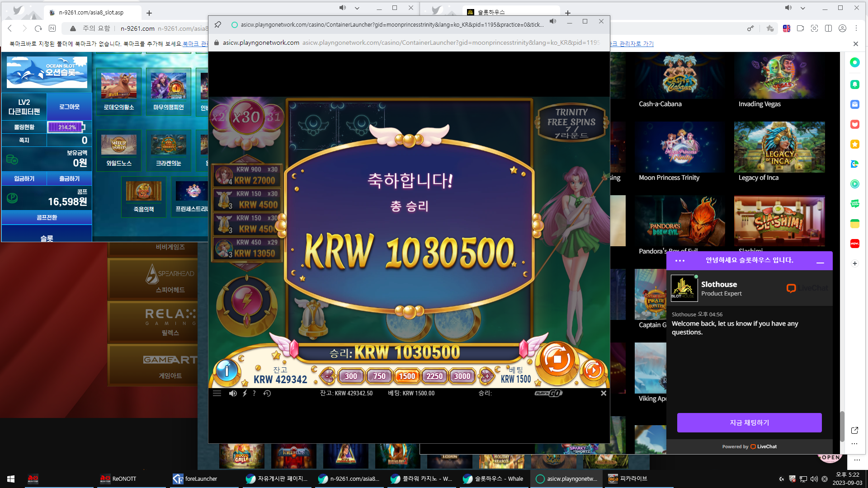This screenshot has width=868, height=488.
Task: Expand the tab search chevron
Action: [x=357, y=8]
